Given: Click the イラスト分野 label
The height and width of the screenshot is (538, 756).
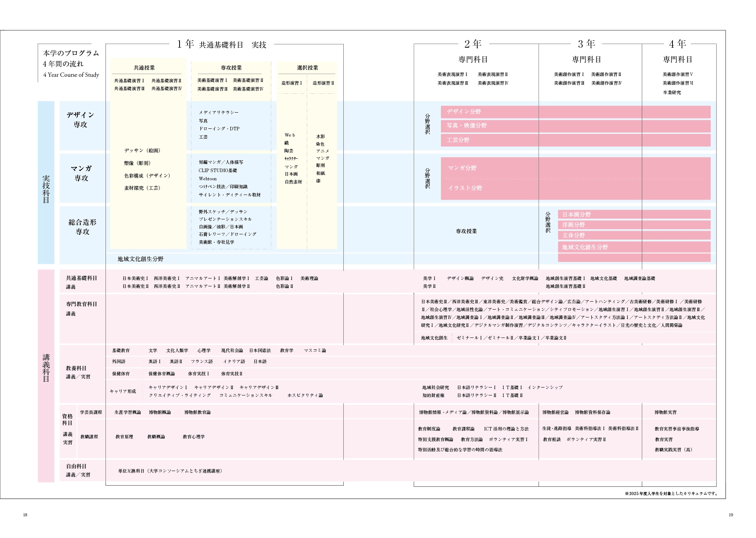Looking at the screenshot, I should (x=465, y=188).
